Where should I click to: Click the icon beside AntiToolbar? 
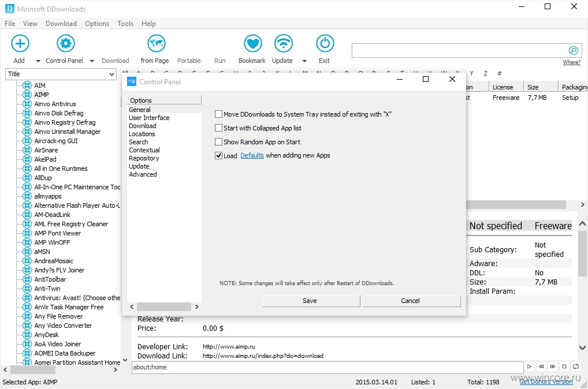(x=27, y=279)
